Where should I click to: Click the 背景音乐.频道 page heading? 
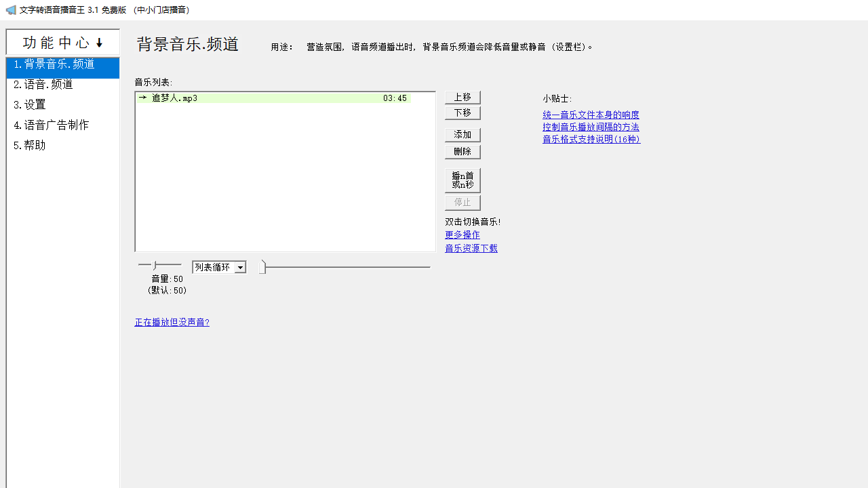point(188,44)
